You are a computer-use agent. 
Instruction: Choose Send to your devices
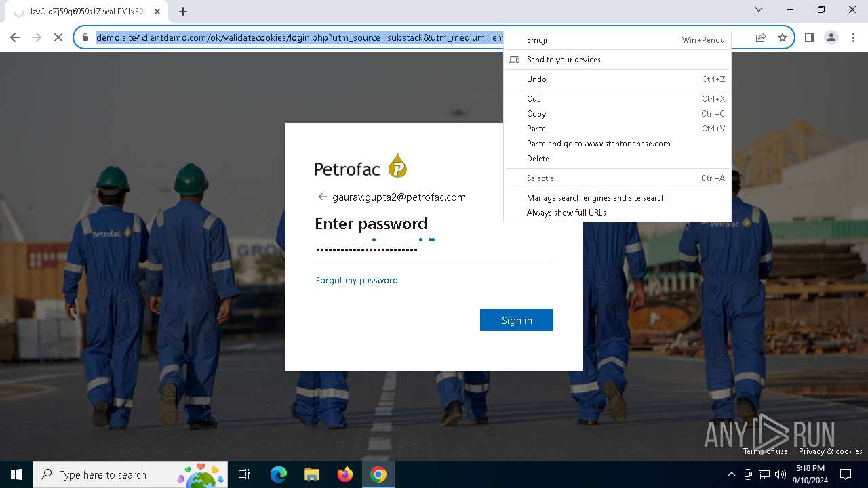617,60
